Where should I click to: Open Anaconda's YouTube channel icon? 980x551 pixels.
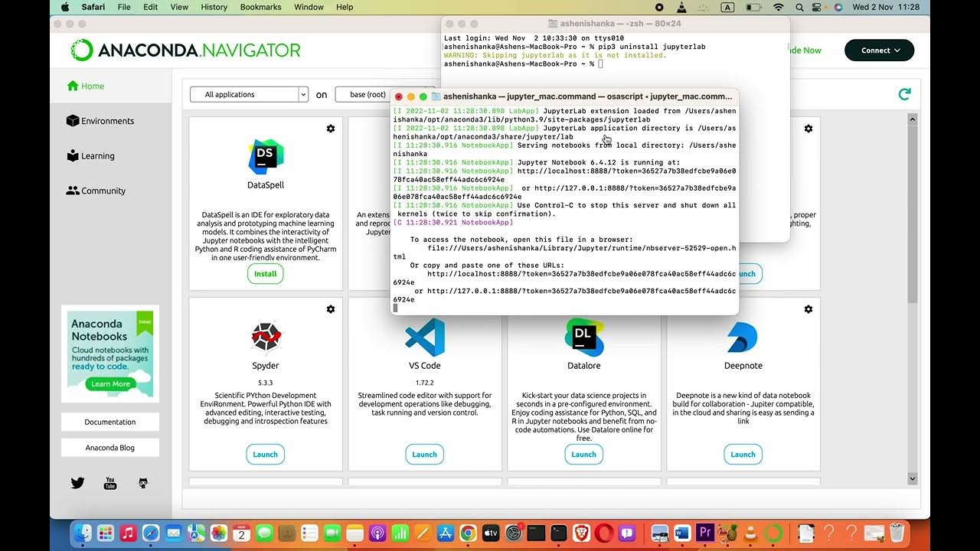(x=110, y=483)
